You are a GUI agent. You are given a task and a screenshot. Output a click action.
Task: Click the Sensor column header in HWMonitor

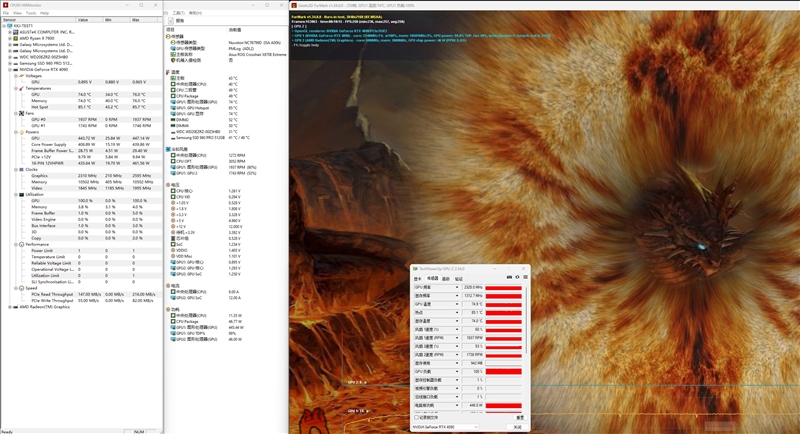38,19
